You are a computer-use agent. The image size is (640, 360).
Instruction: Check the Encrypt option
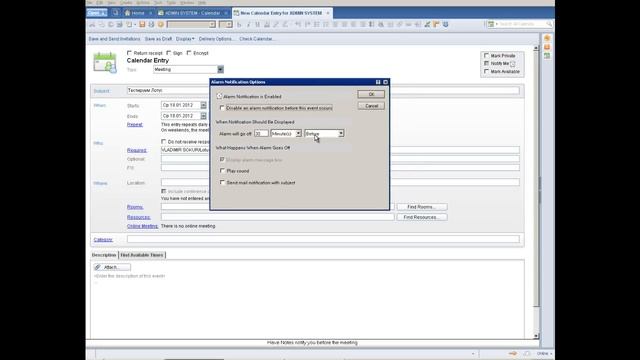pyautogui.click(x=189, y=53)
